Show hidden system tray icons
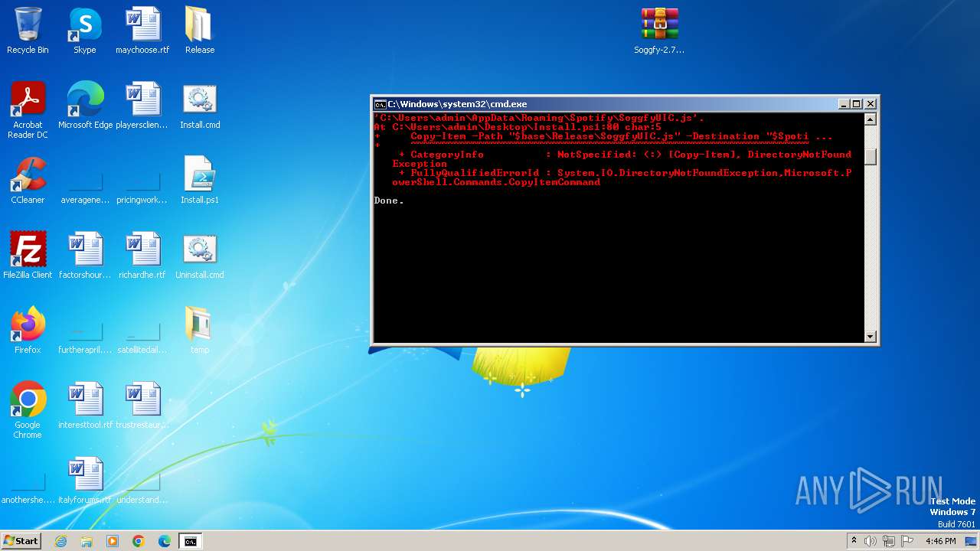This screenshot has height=551, width=980. [854, 541]
